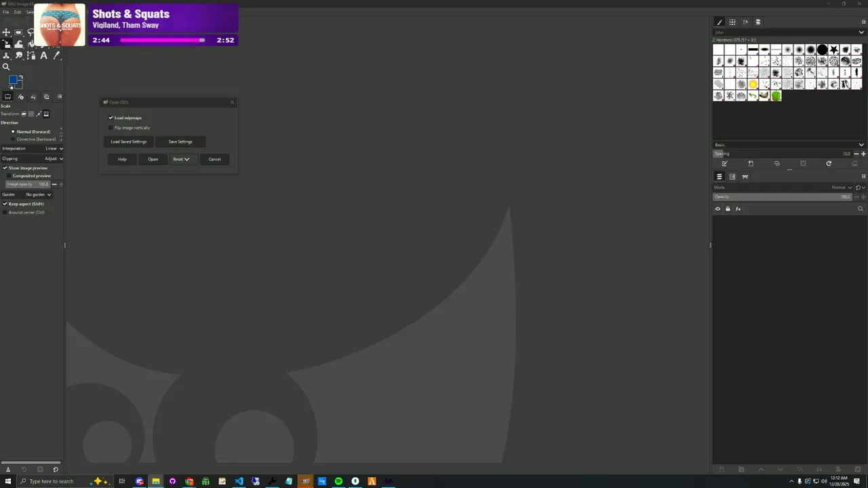This screenshot has height=488, width=868.
Task: Select the Color Picker tool
Action: [x=56, y=56]
